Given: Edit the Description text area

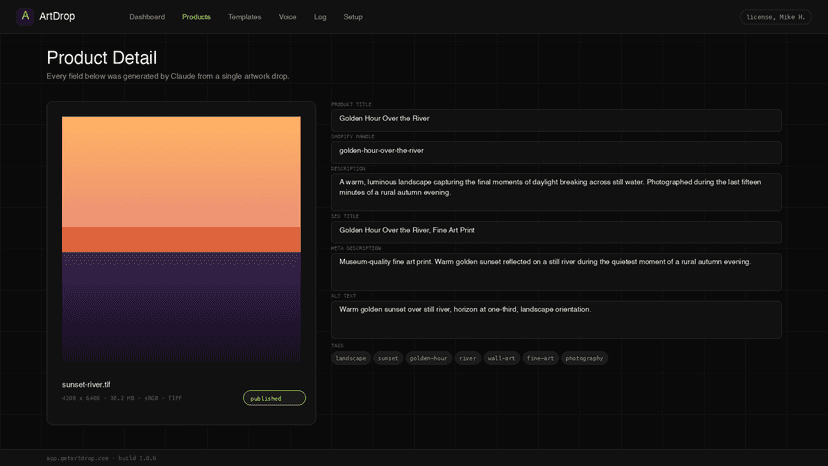Looking at the screenshot, I should pos(556,192).
